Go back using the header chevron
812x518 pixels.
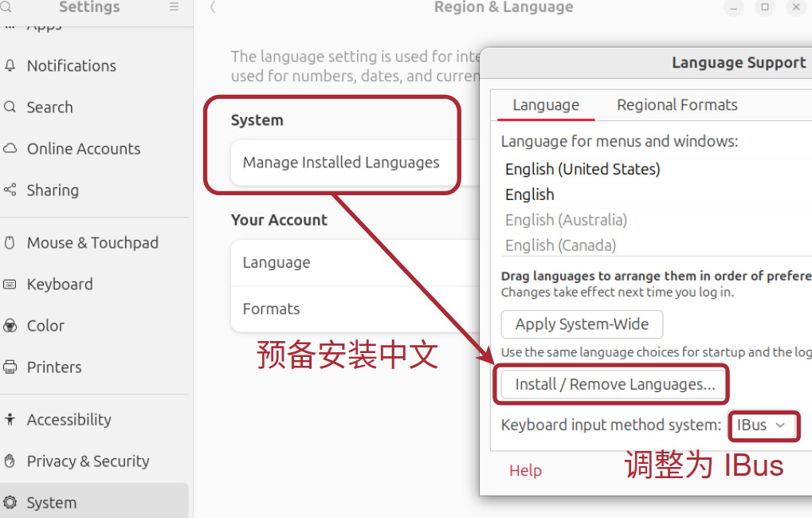[x=213, y=7]
